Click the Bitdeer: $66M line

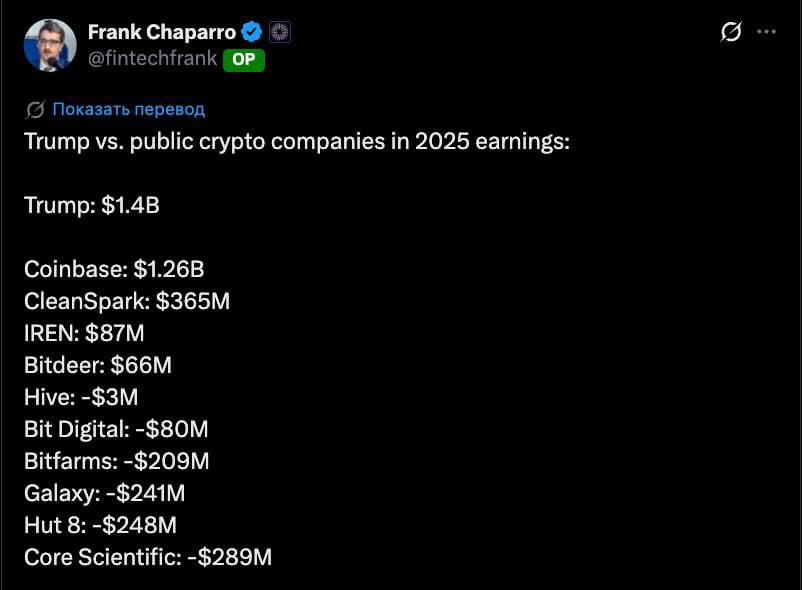98,365
